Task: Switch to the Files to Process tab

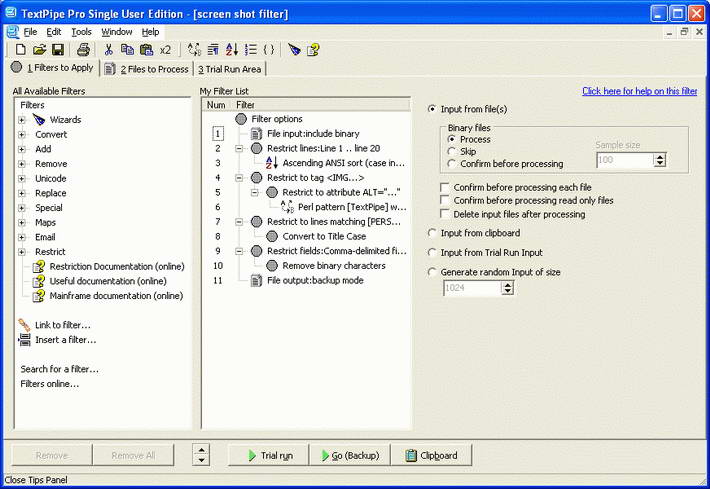Action: click(148, 69)
